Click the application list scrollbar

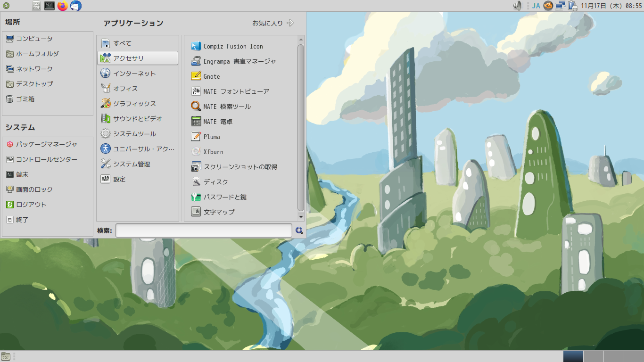301,127
